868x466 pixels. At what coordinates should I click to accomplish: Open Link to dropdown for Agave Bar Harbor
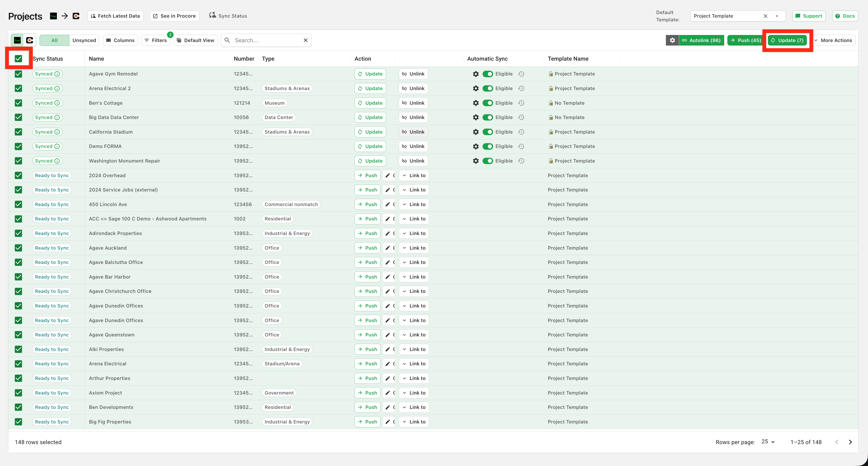click(x=414, y=277)
